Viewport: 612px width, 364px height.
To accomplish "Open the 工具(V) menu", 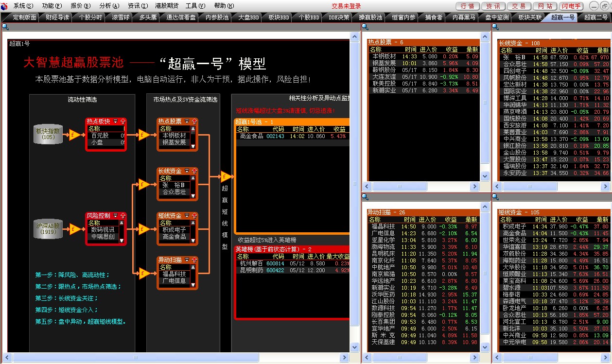I will click(x=195, y=6).
